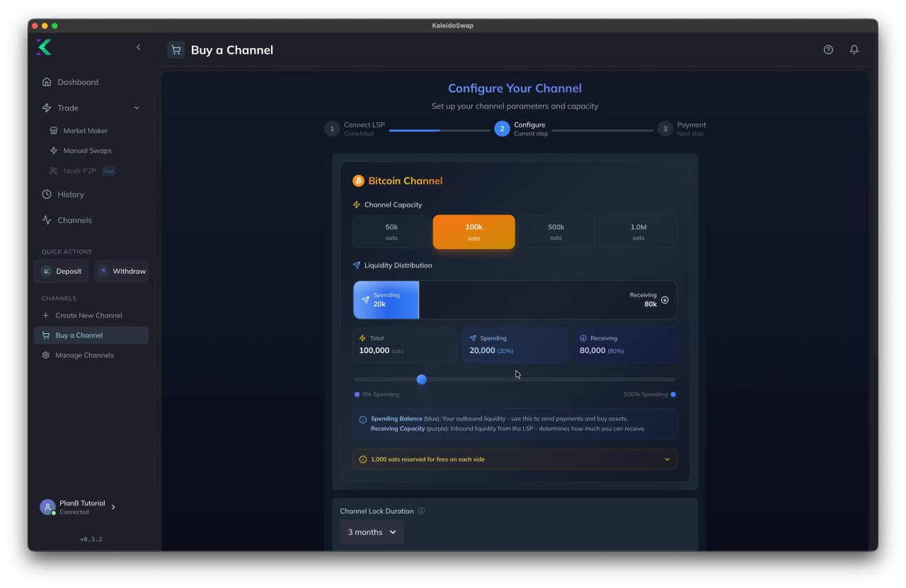Viewport: 906px width, 588px height.
Task: Open the notifications bell
Action: pos(854,50)
